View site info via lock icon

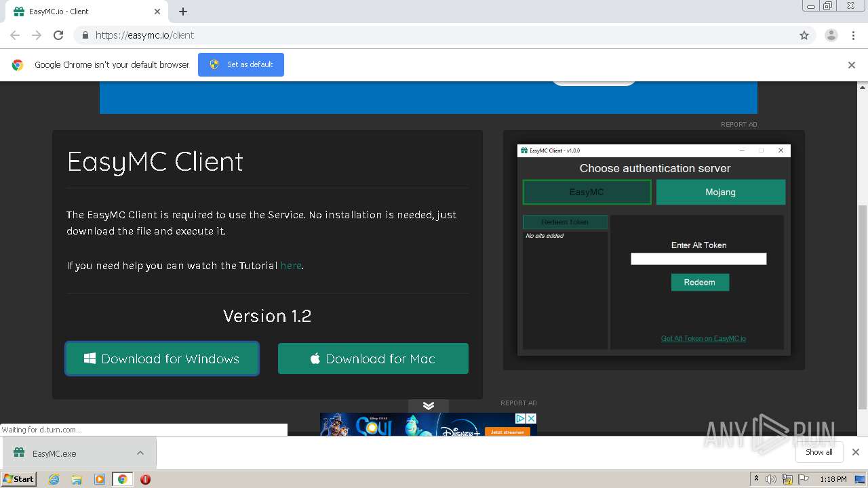coord(85,35)
